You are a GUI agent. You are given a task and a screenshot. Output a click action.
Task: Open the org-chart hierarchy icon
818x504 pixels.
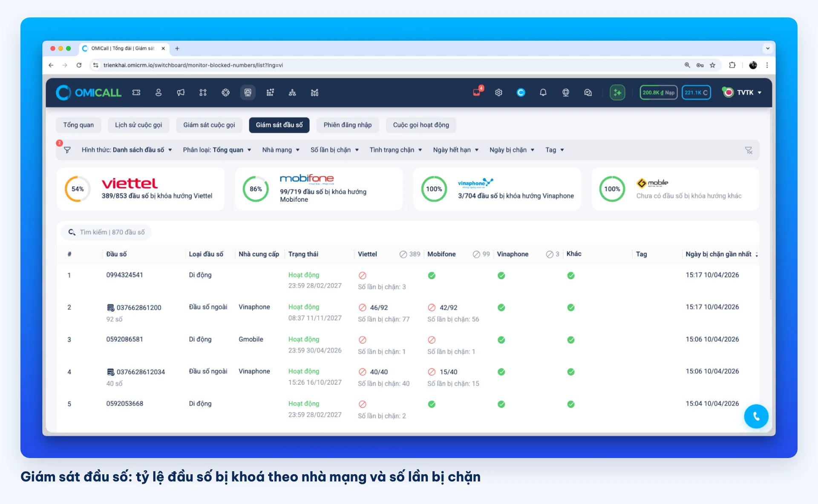[292, 92]
